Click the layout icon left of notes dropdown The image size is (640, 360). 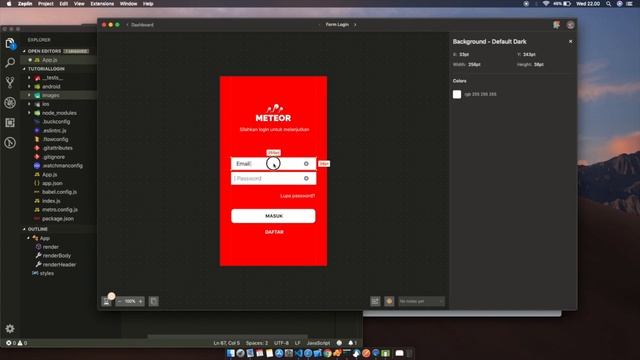pos(375,301)
